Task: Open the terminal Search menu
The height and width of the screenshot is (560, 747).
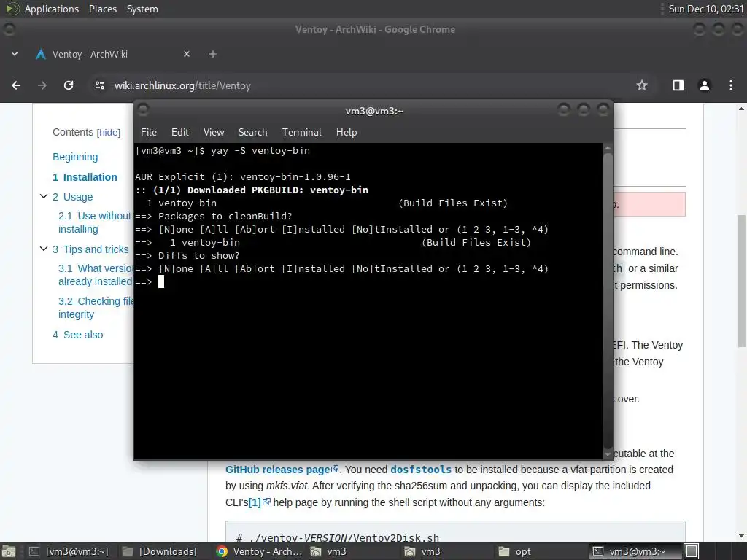Action: [x=252, y=132]
